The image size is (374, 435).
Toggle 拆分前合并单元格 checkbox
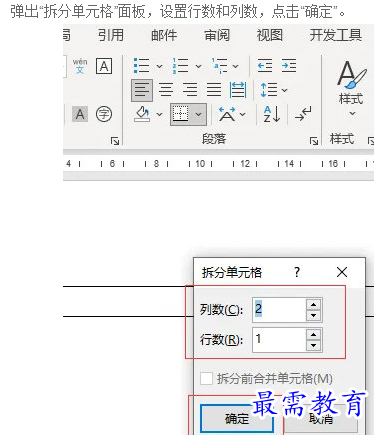(206, 378)
